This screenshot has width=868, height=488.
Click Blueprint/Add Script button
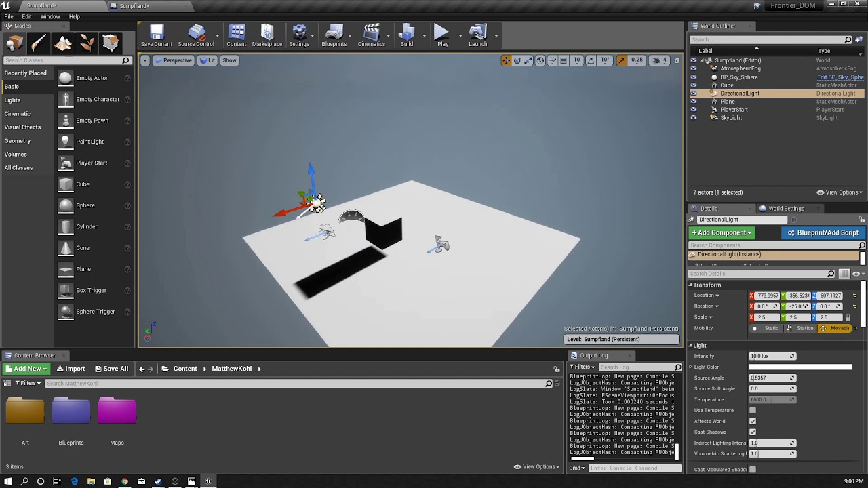tap(823, 232)
